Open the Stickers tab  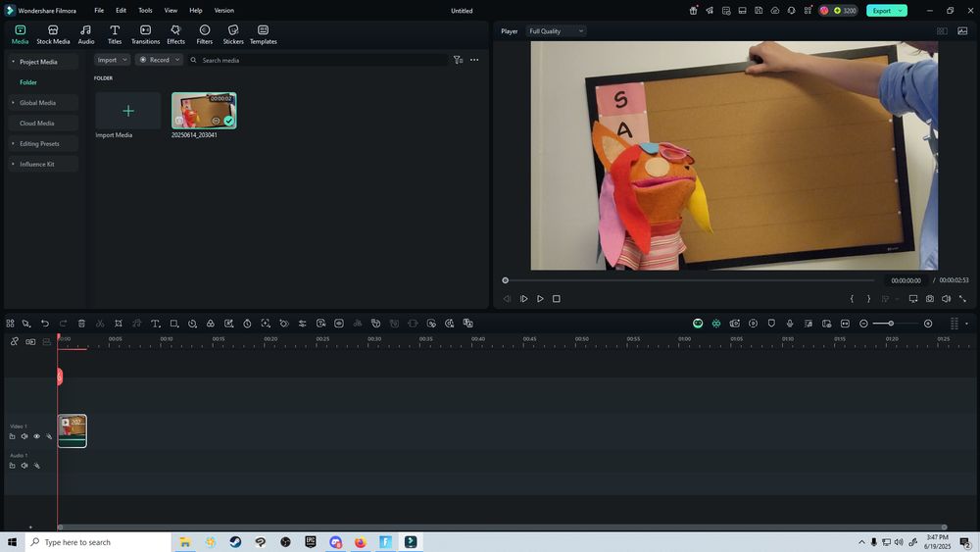click(233, 34)
